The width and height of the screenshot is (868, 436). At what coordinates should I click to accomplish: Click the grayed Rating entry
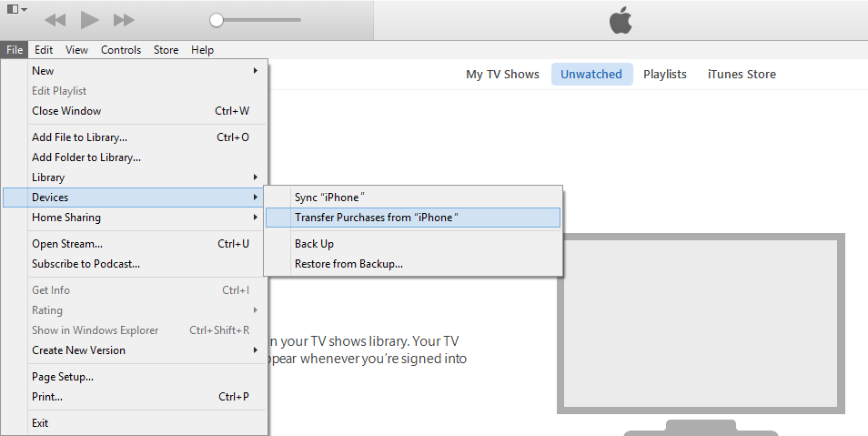[x=135, y=310]
